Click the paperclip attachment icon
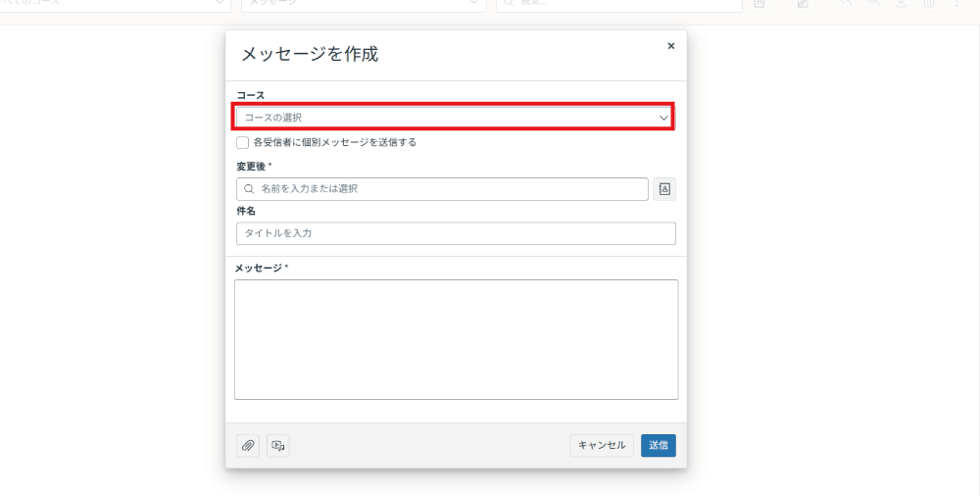 click(x=249, y=446)
